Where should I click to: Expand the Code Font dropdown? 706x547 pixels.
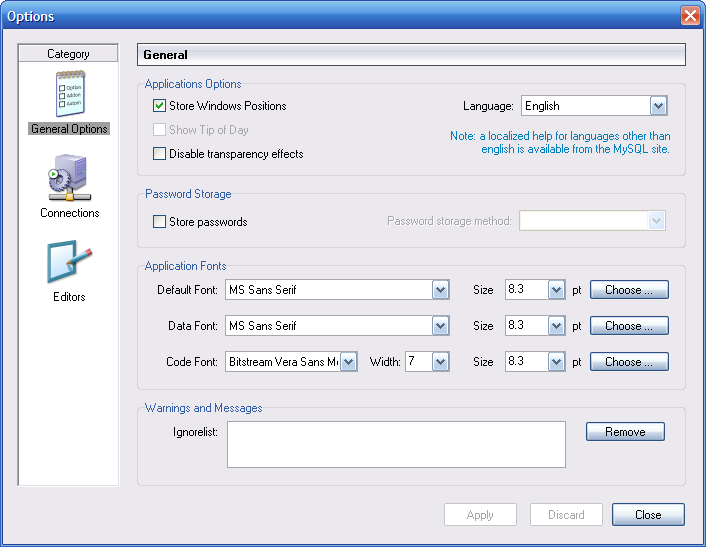tap(348, 362)
